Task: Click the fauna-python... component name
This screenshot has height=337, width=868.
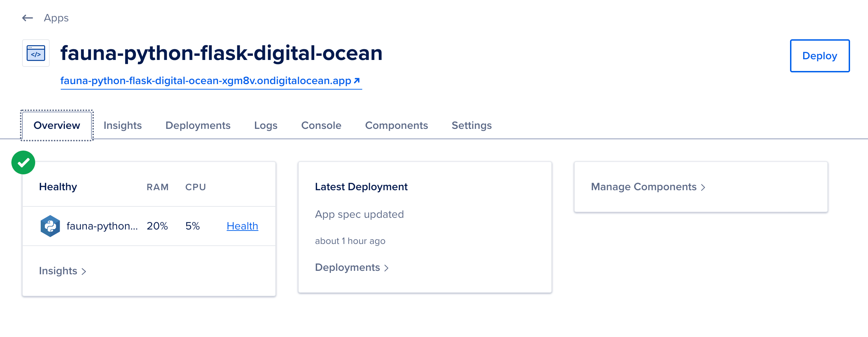Action: [102, 226]
